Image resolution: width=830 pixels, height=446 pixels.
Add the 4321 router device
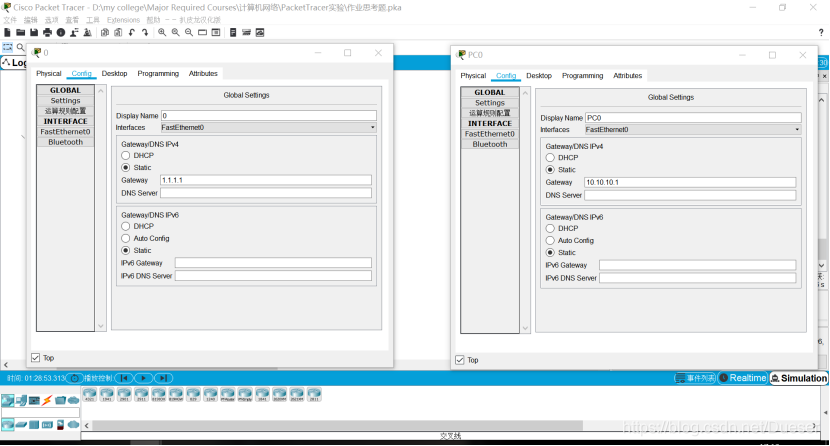[x=90, y=395]
